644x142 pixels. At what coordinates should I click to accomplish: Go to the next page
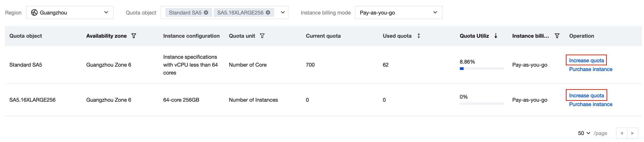pos(632,133)
